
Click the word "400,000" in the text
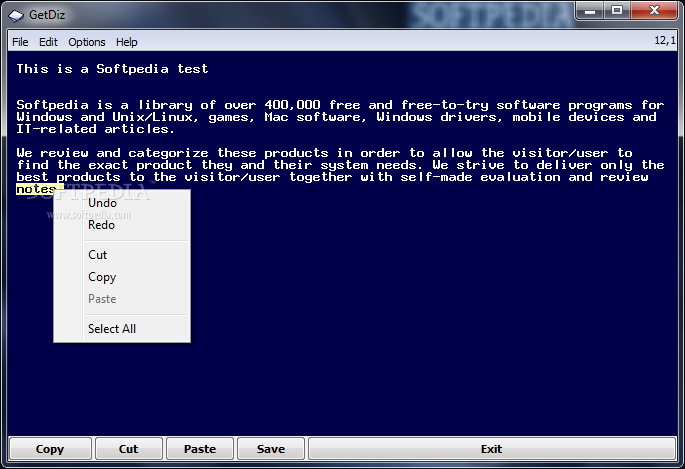292,105
